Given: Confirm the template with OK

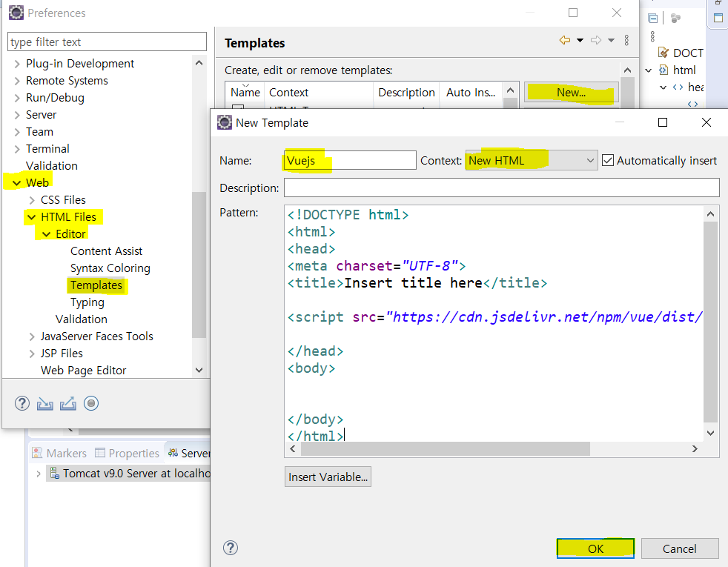Looking at the screenshot, I should click(x=596, y=549).
